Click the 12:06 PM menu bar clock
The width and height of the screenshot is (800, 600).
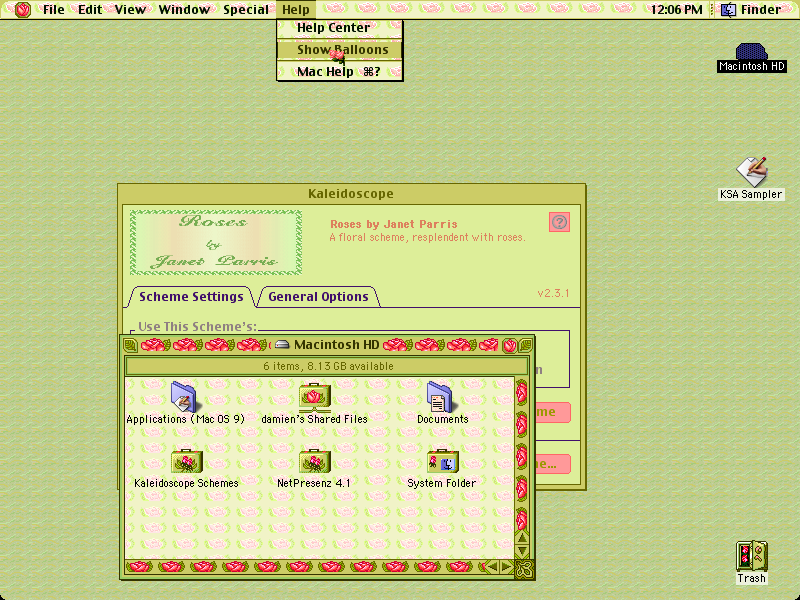(676, 10)
